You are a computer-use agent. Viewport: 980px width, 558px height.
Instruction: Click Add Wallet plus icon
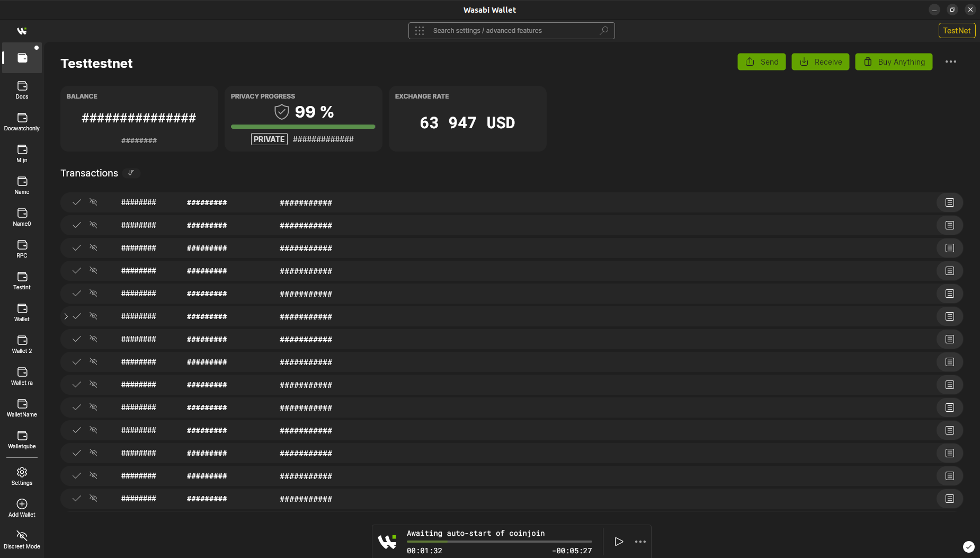[x=22, y=504]
